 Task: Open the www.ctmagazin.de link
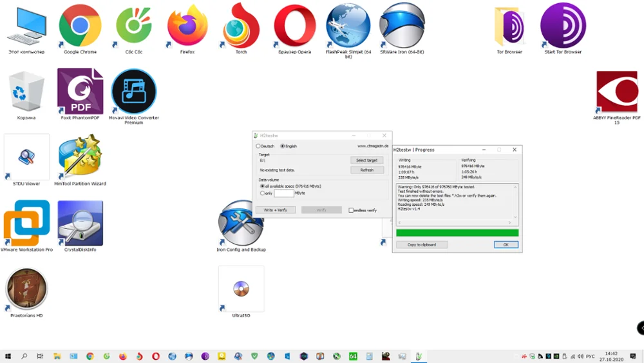coord(372,146)
